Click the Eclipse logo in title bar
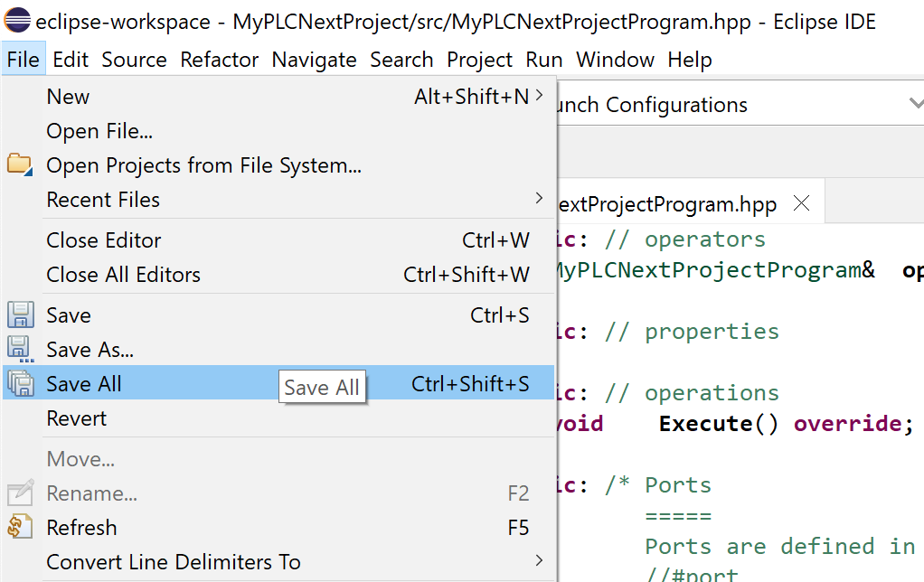This screenshot has height=582, width=924. point(17,20)
